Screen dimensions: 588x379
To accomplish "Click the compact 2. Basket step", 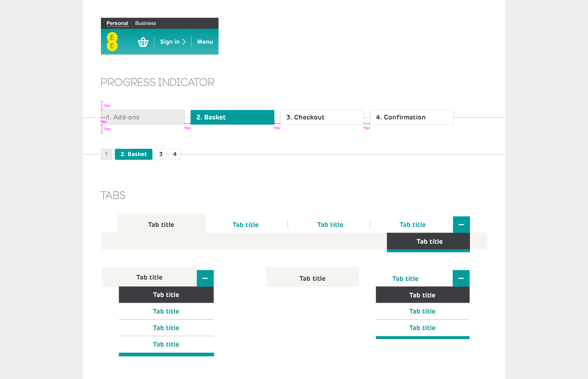I will click(x=134, y=154).
